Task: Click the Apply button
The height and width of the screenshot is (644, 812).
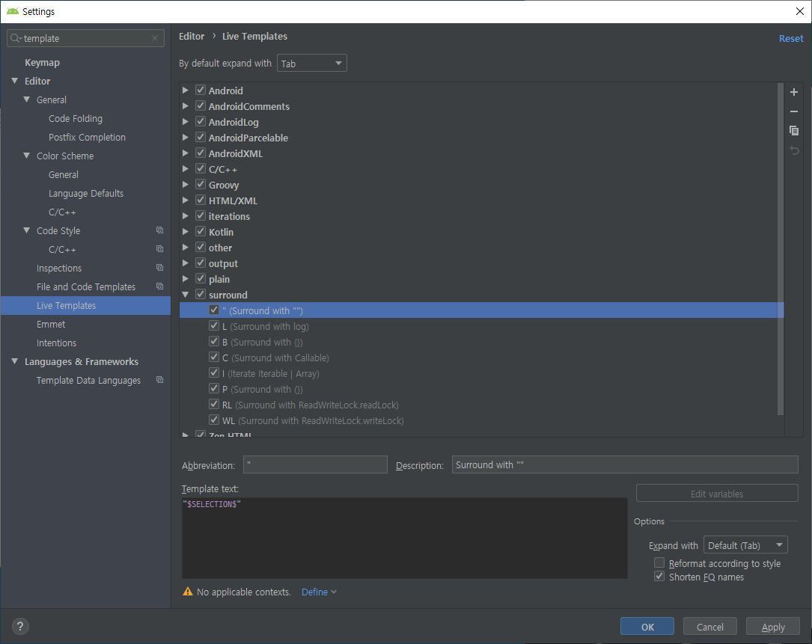Action: click(773, 626)
